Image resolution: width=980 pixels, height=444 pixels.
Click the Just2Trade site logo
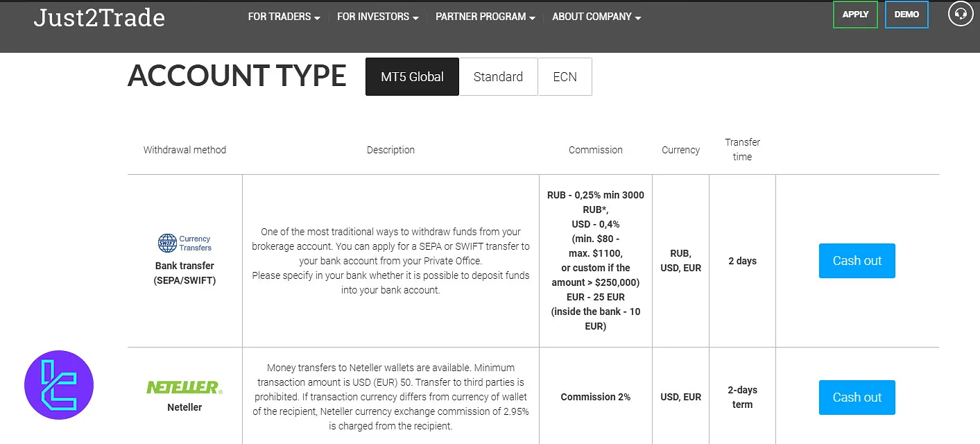pyautogui.click(x=99, y=17)
